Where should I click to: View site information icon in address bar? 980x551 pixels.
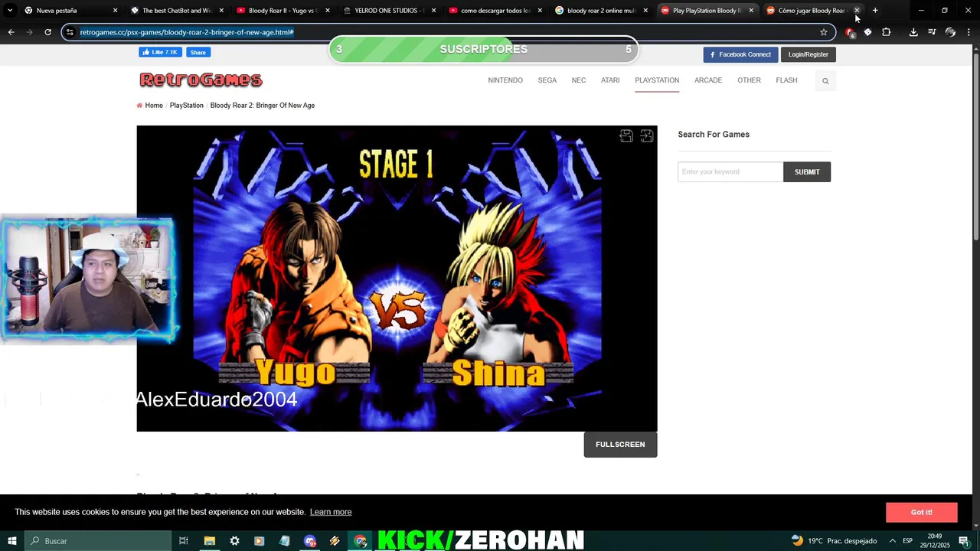(x=70, y=32)
